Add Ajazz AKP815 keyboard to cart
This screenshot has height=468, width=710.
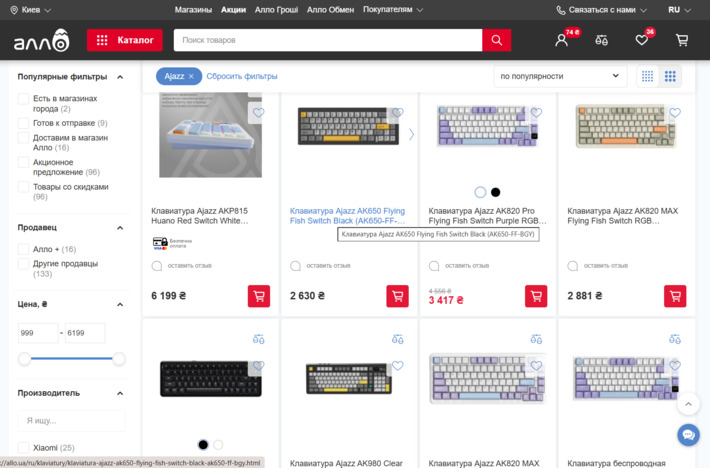259,296
